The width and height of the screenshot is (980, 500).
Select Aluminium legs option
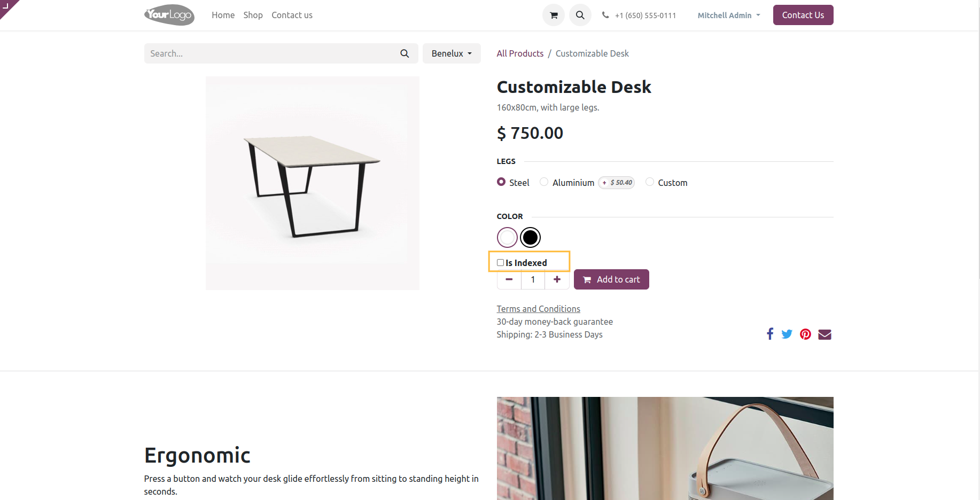coord(544,182)
